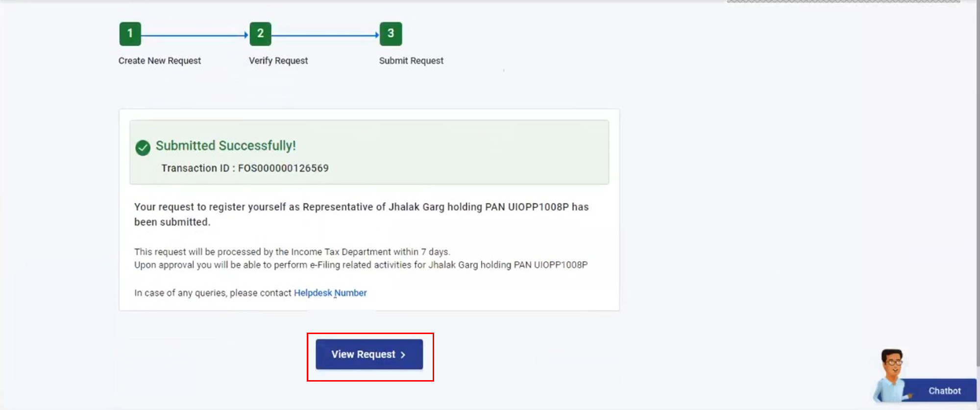
Task: Click the 'Upon approval' e-Filing activities line
Action: pyautogui.click(x=361, y=265)
